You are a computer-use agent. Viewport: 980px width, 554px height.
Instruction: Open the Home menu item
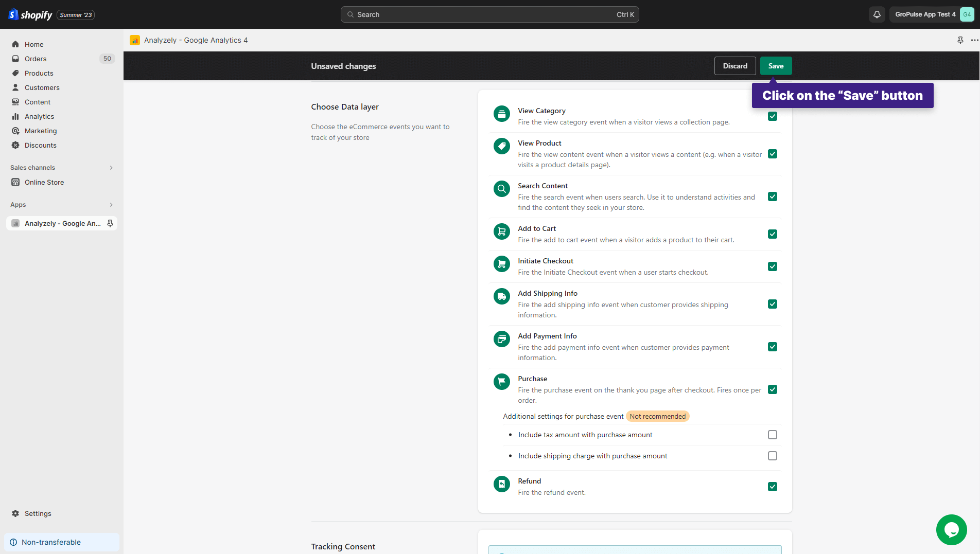click(x=62, y=44)
